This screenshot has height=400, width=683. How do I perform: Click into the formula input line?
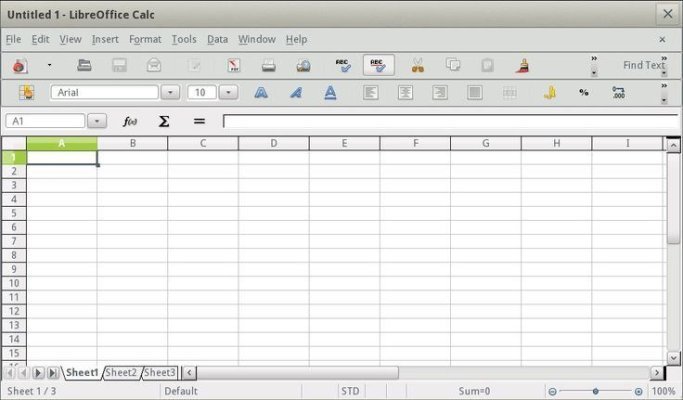point(450,121)
